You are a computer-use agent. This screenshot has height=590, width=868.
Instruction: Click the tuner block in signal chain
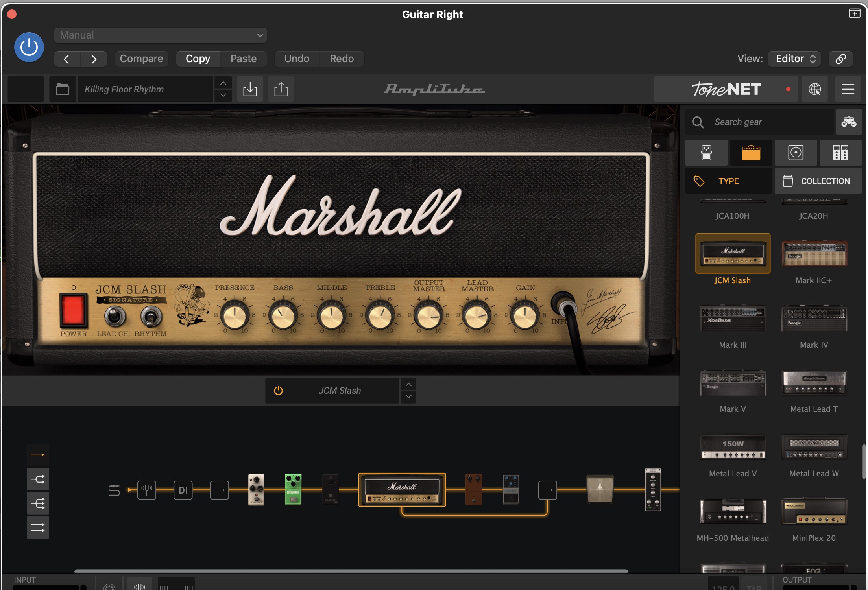(x=147, y=490)
